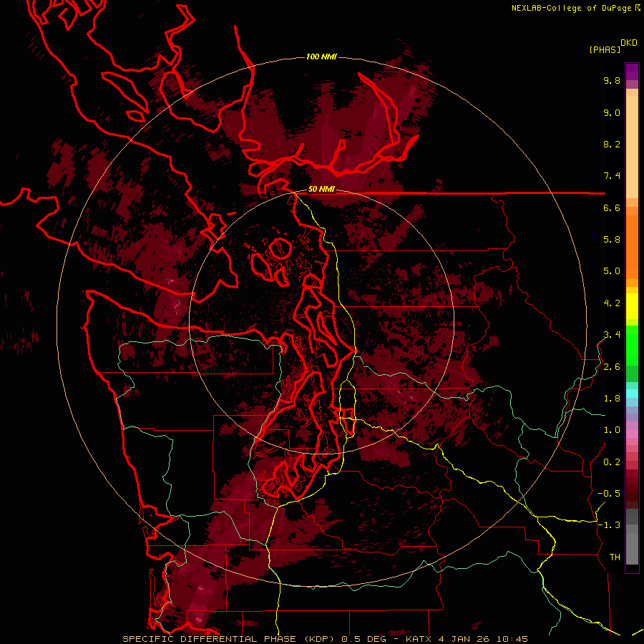This screenshot has height=644, width=644.
Task: Click the purple top segment of the color bar
Action: (632, 72)
